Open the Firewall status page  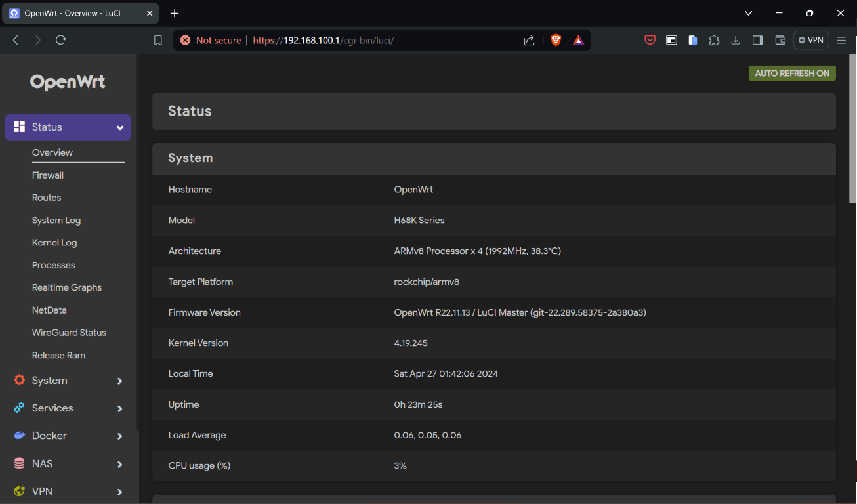click(x=48, y=175)
